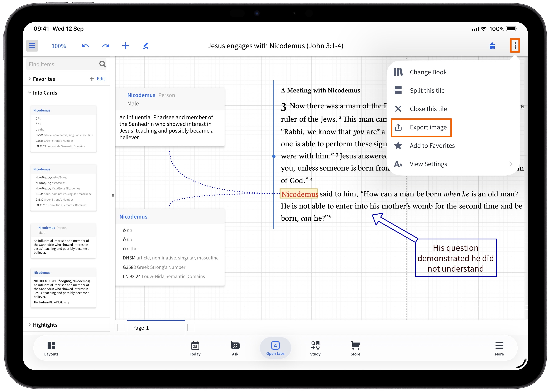Viewport: 551px width, 392px height.
Task: Select the 'His question demonstrated' note box
Action: tap(456, 258)
